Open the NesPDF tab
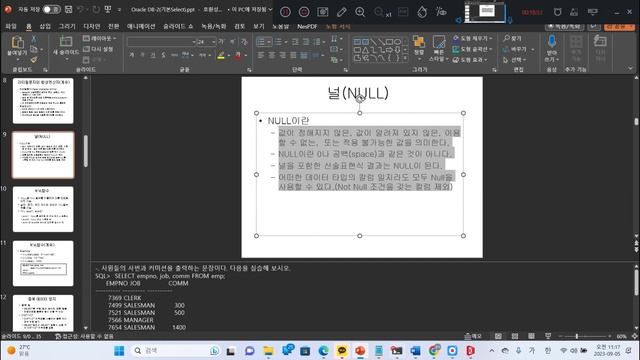The height and width of the screenshot is (360, 640). click(x=307, y=27)
